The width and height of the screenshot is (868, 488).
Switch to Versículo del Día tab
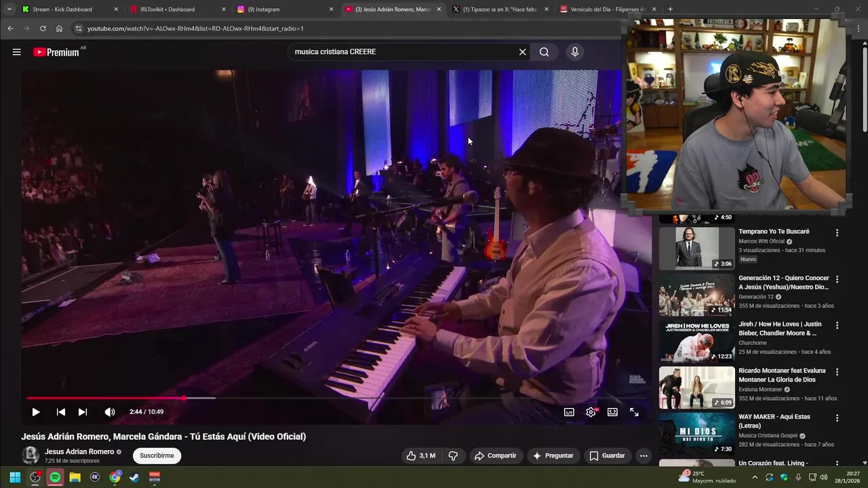608,9
